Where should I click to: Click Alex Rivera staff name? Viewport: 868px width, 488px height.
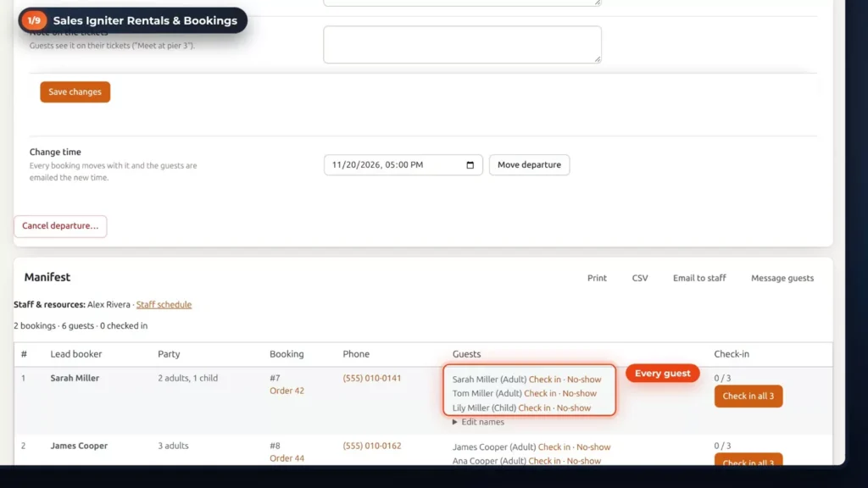pyautogui.click(x=108, y=304)
